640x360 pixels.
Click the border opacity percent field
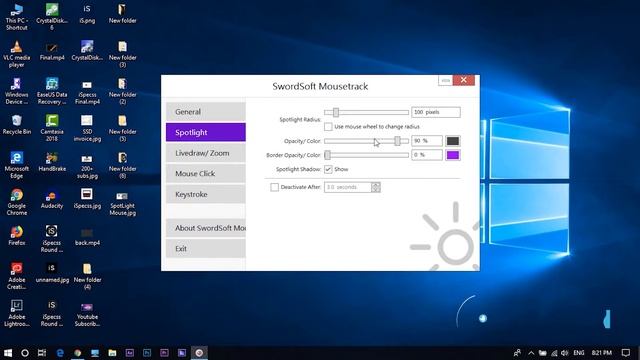[x=427, y=155]
